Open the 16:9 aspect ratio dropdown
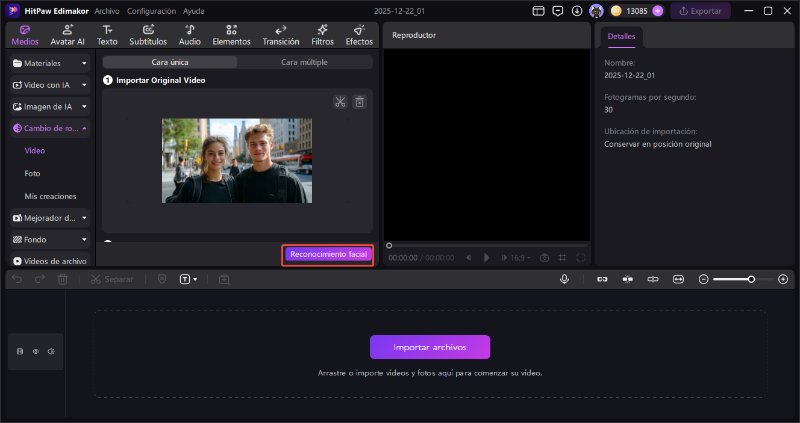 (x=520, y=258)
